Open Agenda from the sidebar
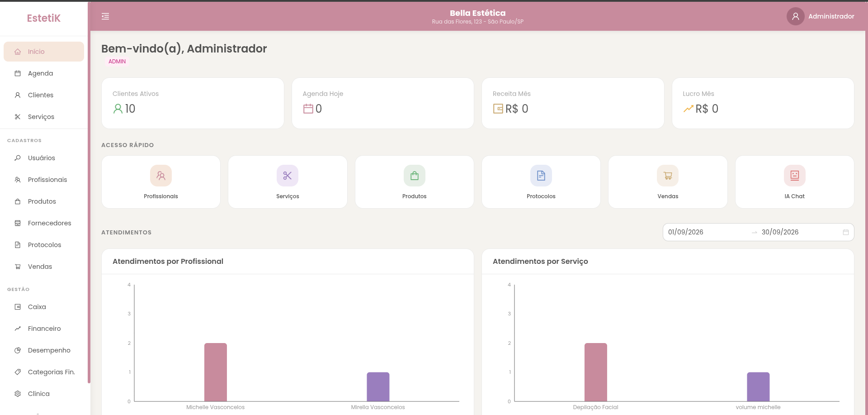The width and height of the screenshot is (868, 415). pyautogui.click(x=44, y=73)
